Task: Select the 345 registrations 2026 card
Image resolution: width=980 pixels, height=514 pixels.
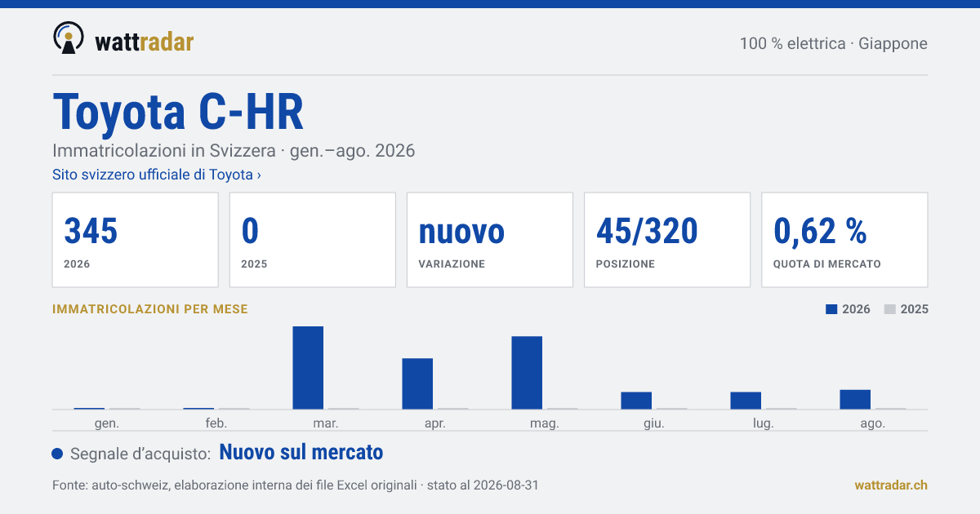Action: click(x=136, y=240)
